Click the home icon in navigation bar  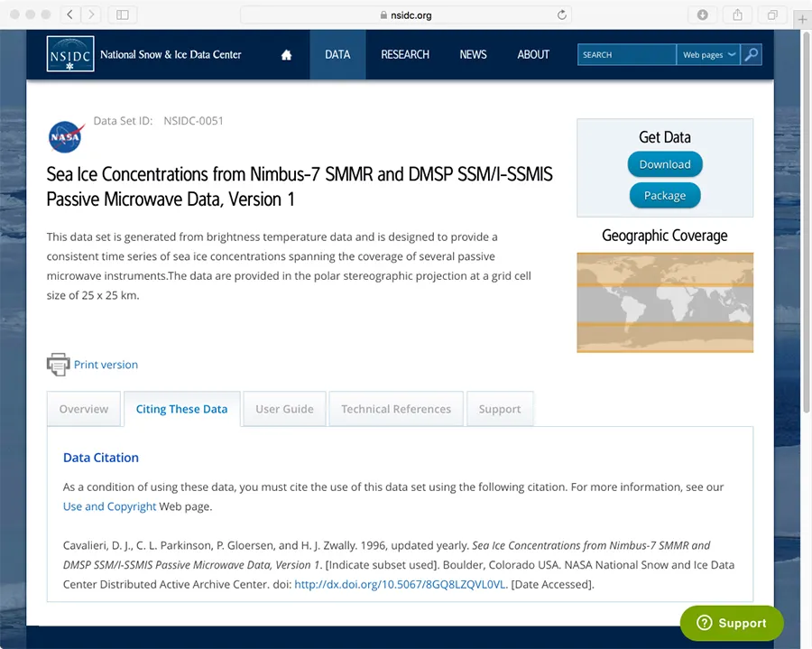(286, 55)
